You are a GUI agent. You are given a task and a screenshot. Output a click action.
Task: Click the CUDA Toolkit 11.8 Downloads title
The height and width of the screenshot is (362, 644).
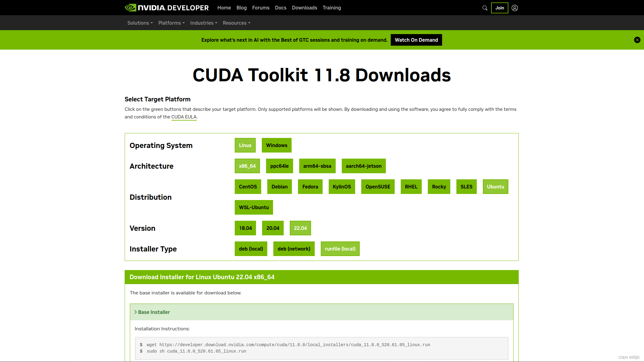click(322, 75)
